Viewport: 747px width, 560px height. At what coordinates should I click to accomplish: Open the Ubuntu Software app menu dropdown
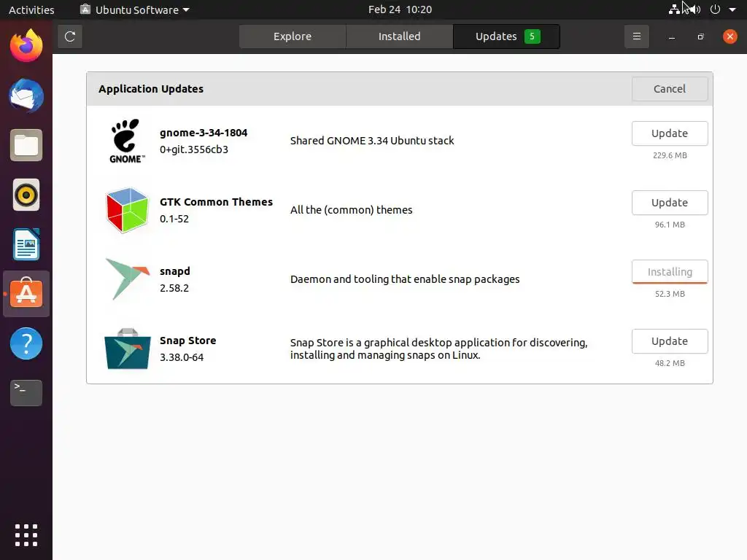(x=135, y=9)
